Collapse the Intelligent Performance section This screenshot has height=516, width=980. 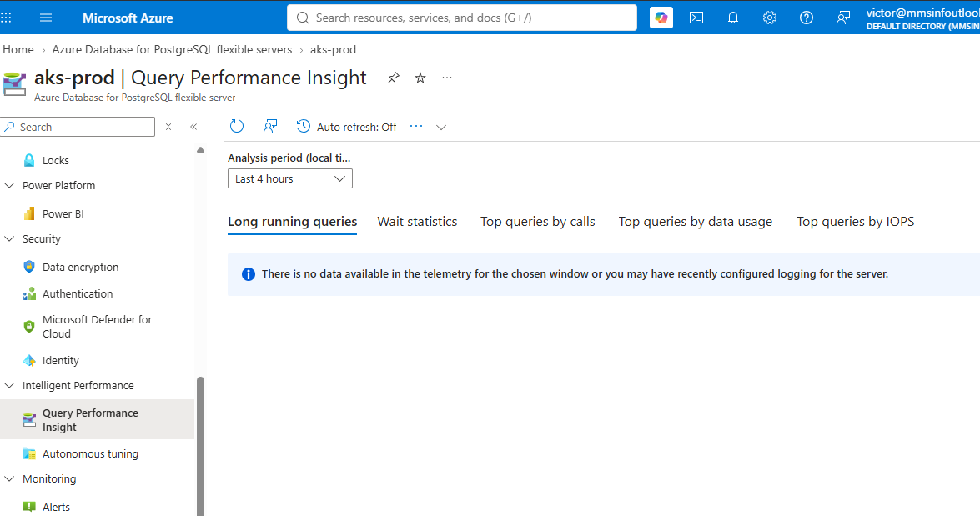[x=9, y=385]
